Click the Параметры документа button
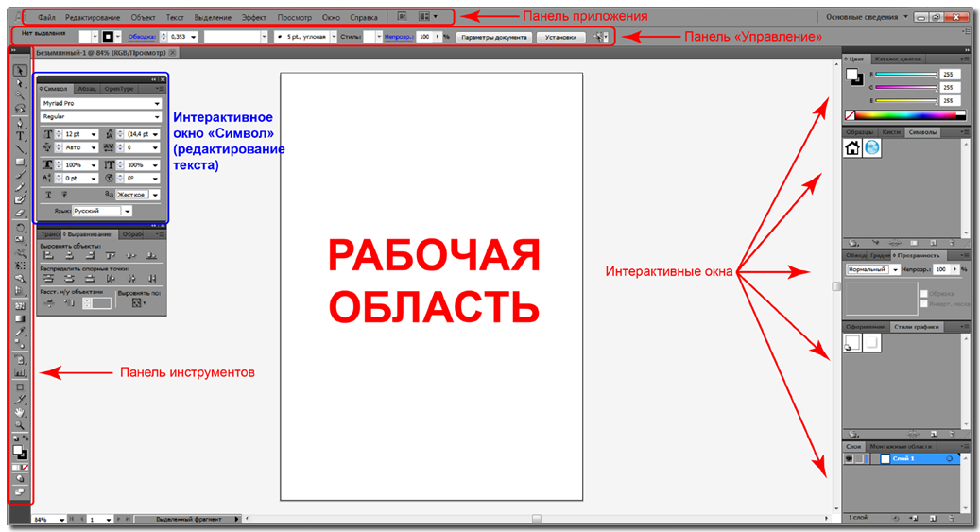980x532 pixels. (494, 37)
